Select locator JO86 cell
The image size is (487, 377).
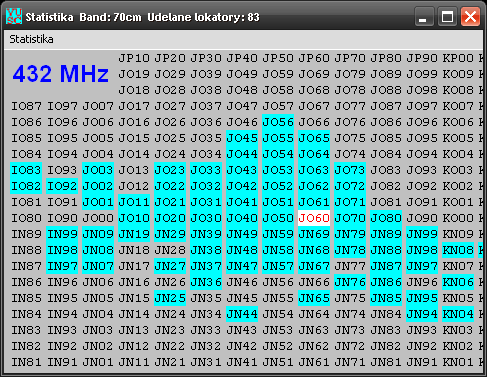(386, 122)
